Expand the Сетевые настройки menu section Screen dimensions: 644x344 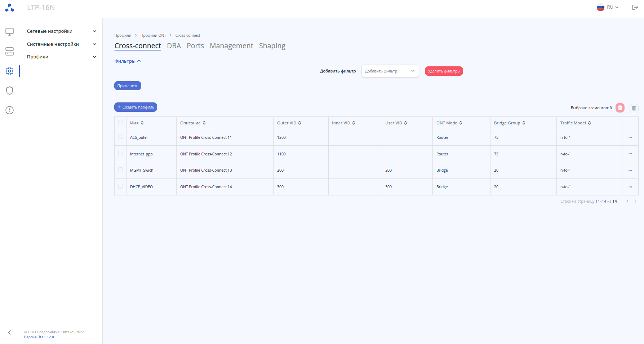tap(61, 31)
